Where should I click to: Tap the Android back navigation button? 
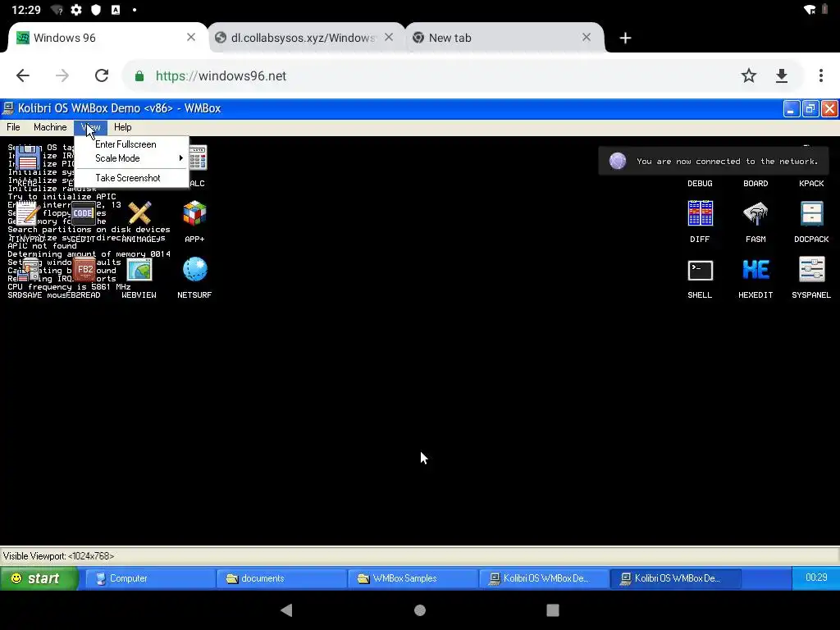click(x=286, y=610)
